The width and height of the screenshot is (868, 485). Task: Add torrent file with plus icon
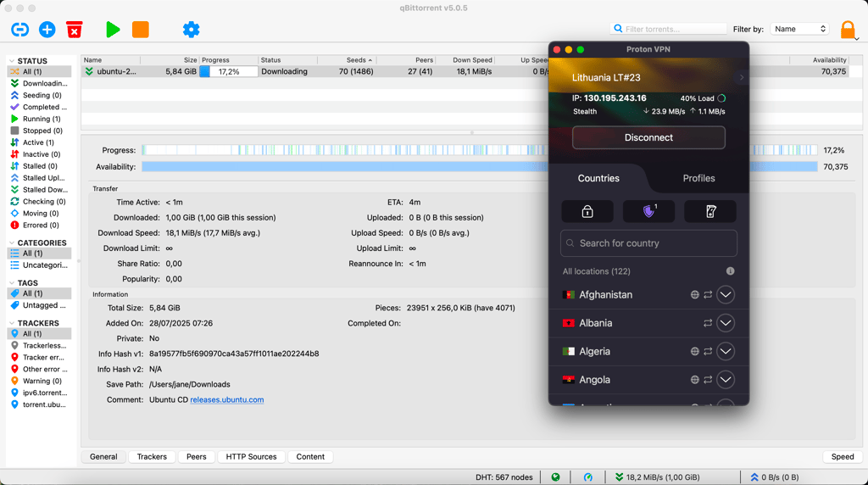[47, 30]
